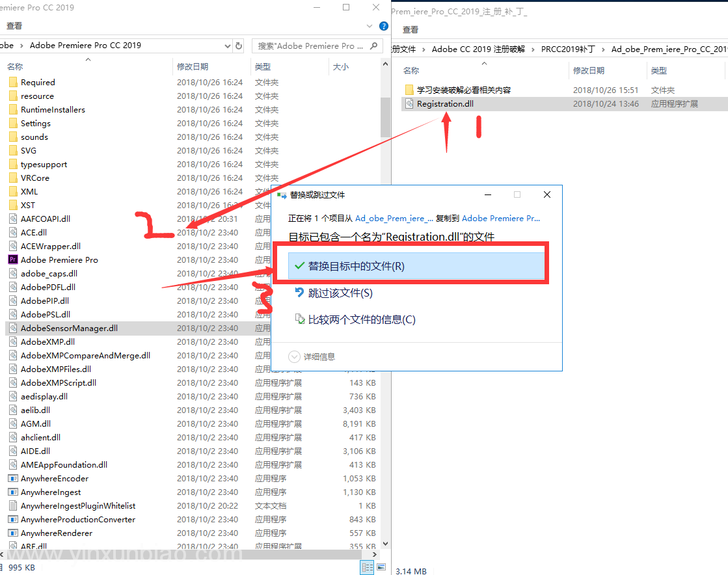This screenshot has height=575, width=728.
Task: Select the aedisplay.dll file
Action: (x=44, y=396)
